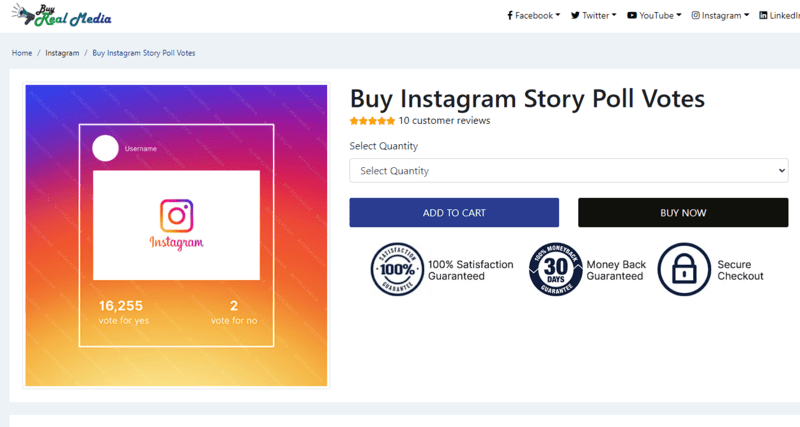This screenshot has height=427, width=800.
Task: Click the Facebook icon in navigation
Action: point(510,15)
